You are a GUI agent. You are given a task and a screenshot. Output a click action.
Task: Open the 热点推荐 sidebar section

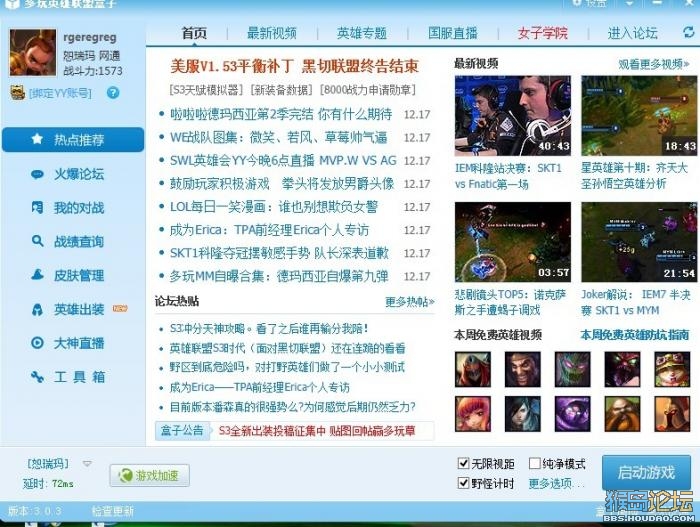73,140
